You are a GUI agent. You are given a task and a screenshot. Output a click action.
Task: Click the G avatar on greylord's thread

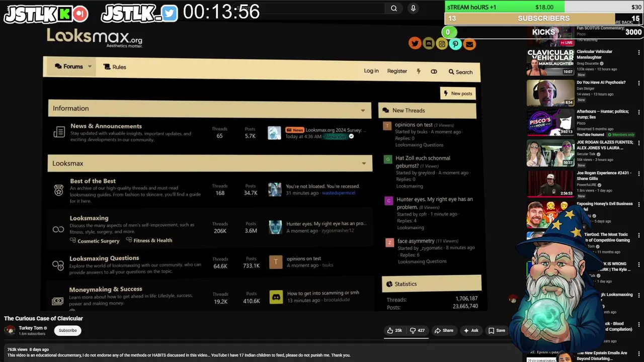387,159
